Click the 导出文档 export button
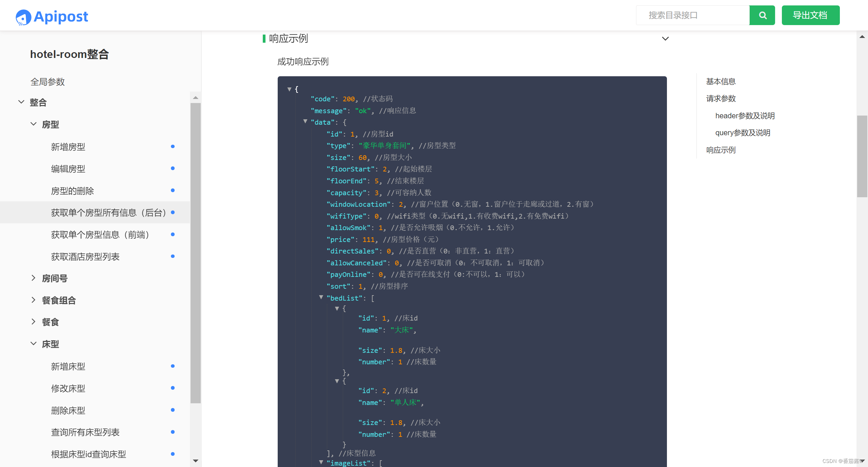Image resolution: width=868 pixels, height=467 pixels. (810, 15)
